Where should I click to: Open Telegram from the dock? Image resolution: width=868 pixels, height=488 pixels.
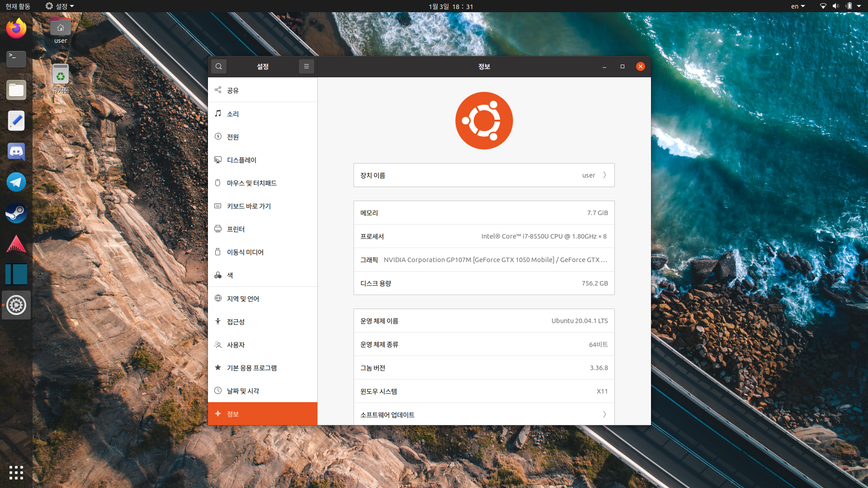click(x=16, y=182)
